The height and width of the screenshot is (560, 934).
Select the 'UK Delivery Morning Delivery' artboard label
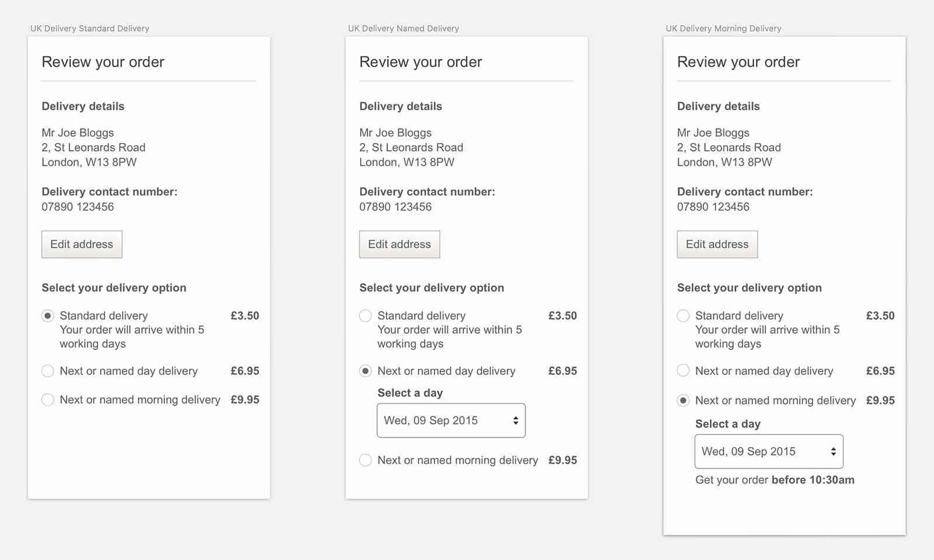(x=723, y=29)
